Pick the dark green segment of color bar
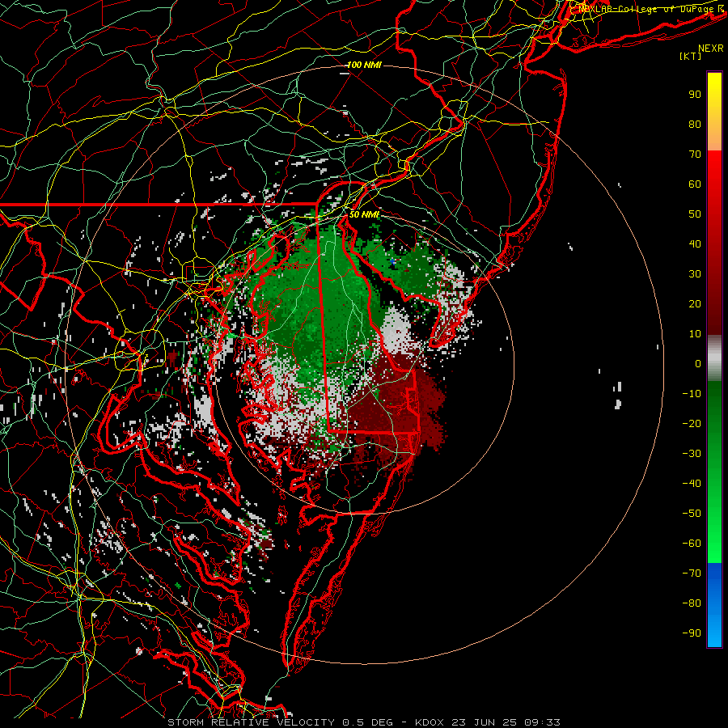Viewport: 728px width, 728px height. click(x=714, y=408)
